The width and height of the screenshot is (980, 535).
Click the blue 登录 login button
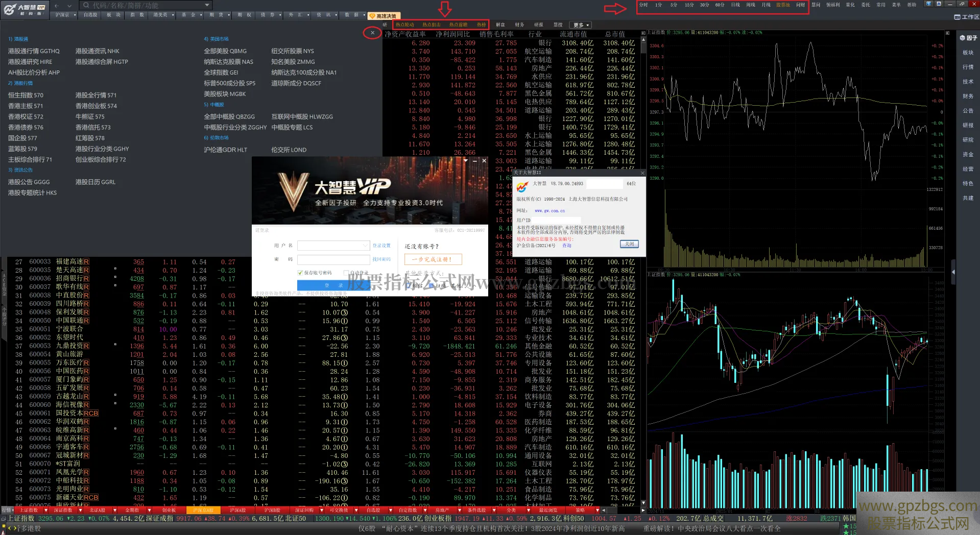[x=333, y=285]
